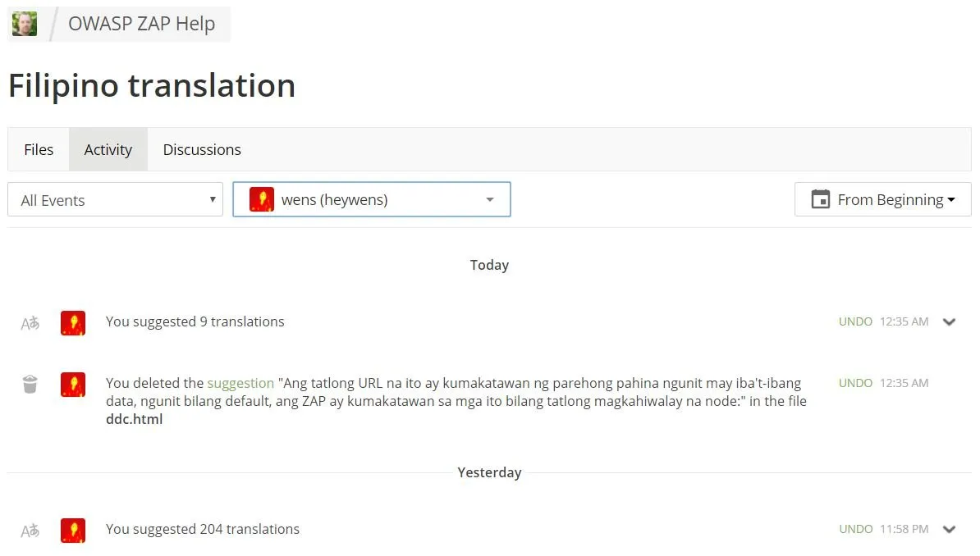Expand the 9 translations entry chevron
The height and width of the screenshot is (556, 980).
pos(950,322)
